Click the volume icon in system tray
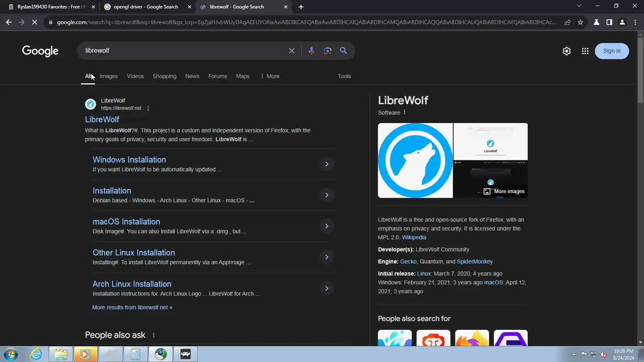 click(603, 354)
